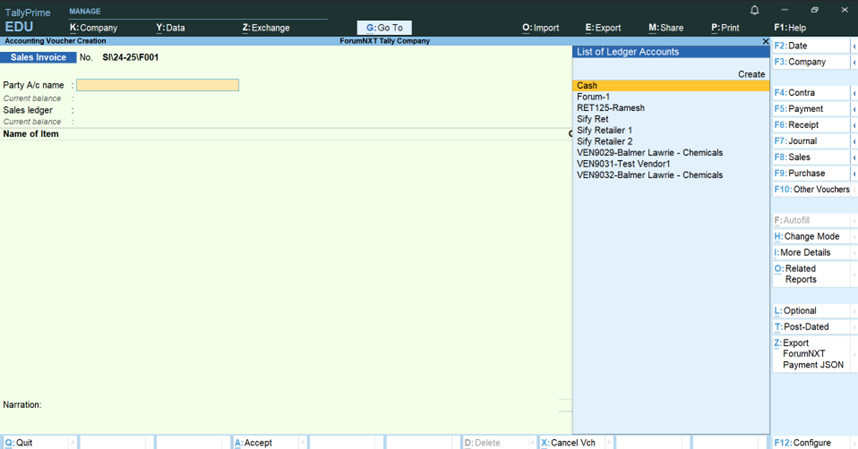This screenshot has width=858, height=449.
Task: Select the Sify Ret ledger
Action: (671, 119)
